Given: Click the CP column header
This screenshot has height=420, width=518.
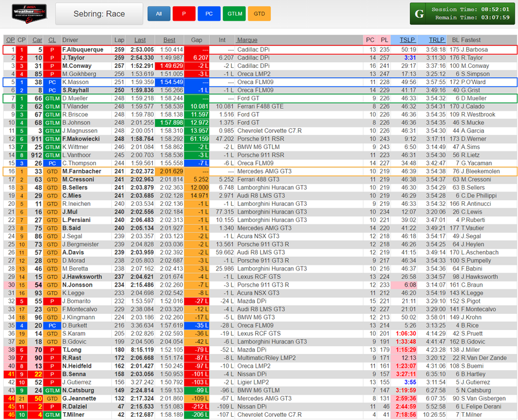Looking at the screenshot, I should [x=21, y=40].
